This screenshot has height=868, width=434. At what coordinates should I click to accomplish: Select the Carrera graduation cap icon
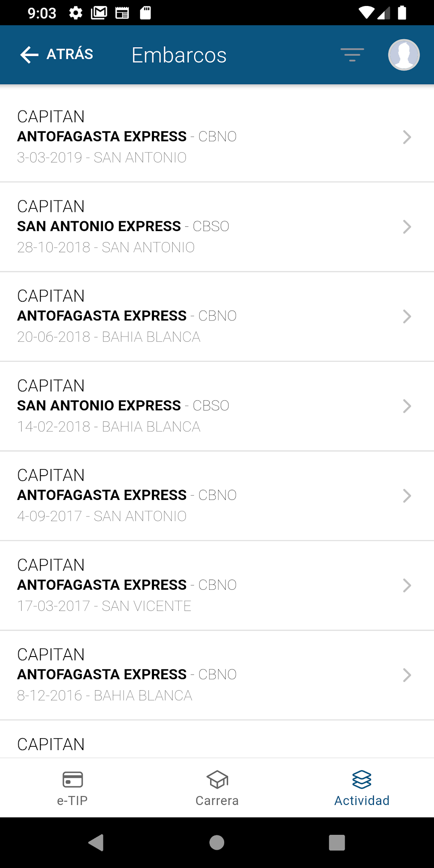(217, 779)
